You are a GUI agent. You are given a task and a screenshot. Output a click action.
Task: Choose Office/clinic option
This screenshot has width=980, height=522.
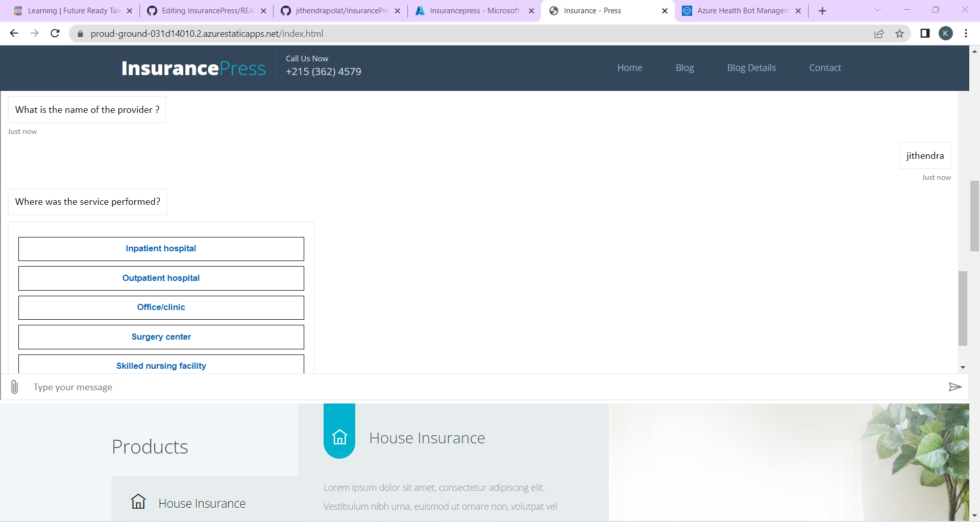click(x=161, y=307)
